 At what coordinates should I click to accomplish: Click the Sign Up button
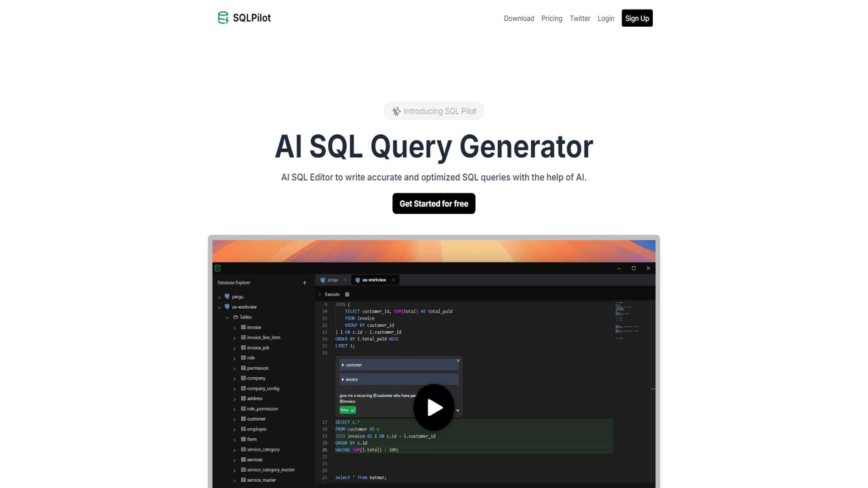pyautogui.click(x=637, y=18)
